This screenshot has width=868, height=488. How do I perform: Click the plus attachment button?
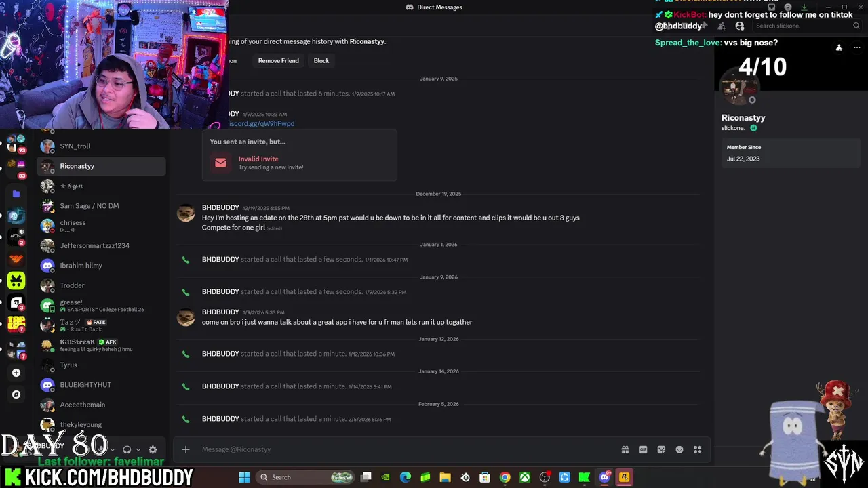[185, 449]
